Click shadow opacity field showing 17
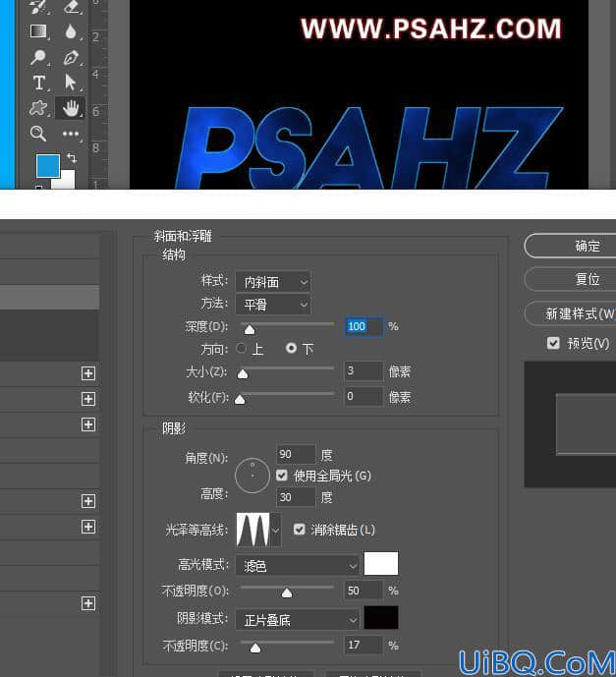Viewport: 616px width, 677px height. 364,645
